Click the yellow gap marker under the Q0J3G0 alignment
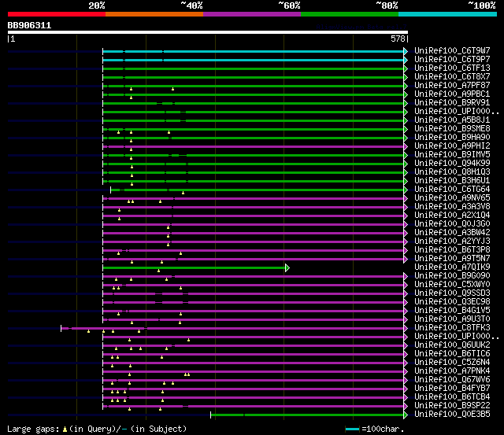Image resolution: width=504 pixels, height=435 pixels. 168,227
